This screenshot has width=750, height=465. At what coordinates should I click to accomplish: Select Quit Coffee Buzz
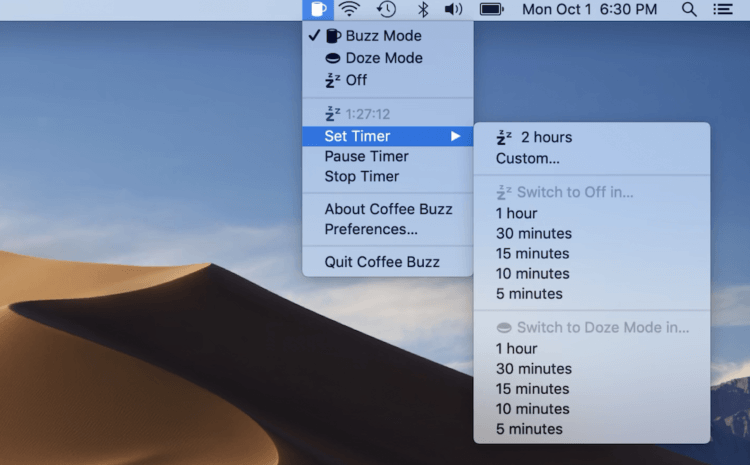pos(388,262)
